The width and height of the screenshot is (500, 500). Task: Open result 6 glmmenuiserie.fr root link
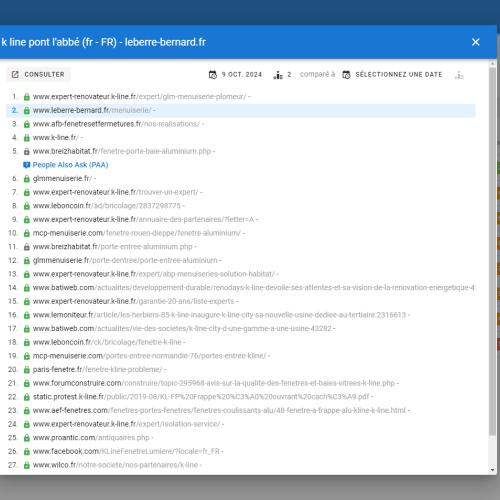pyautogui.click(x=62, y=179)
